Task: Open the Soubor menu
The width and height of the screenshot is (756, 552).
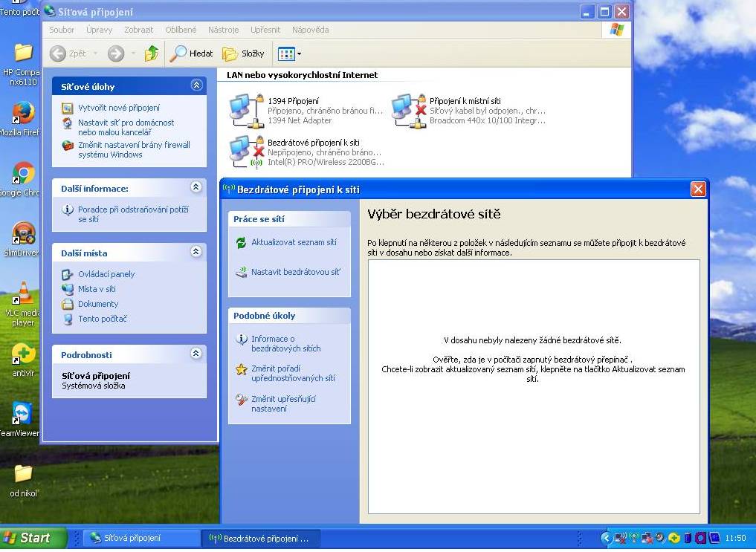Action: coord(62,30)
